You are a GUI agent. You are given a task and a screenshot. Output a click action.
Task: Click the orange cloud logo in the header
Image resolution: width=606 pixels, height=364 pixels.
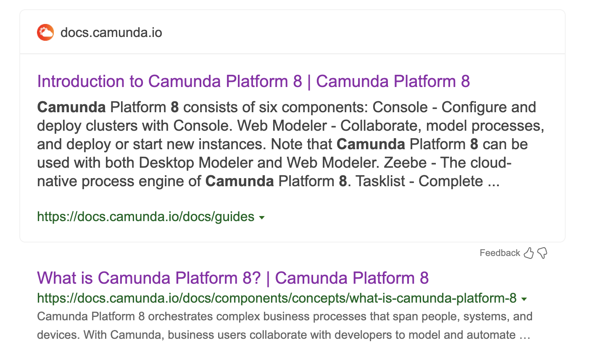pos(45,32)
